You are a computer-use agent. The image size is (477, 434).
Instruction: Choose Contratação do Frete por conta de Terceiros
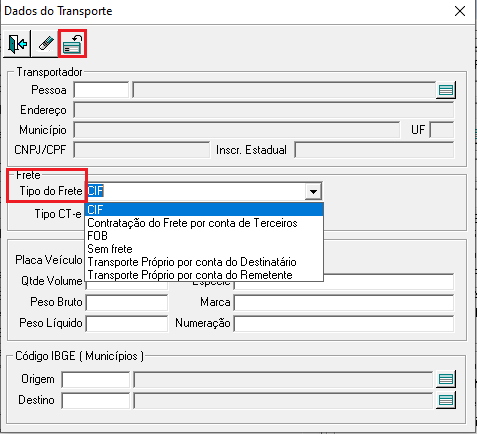204,223
